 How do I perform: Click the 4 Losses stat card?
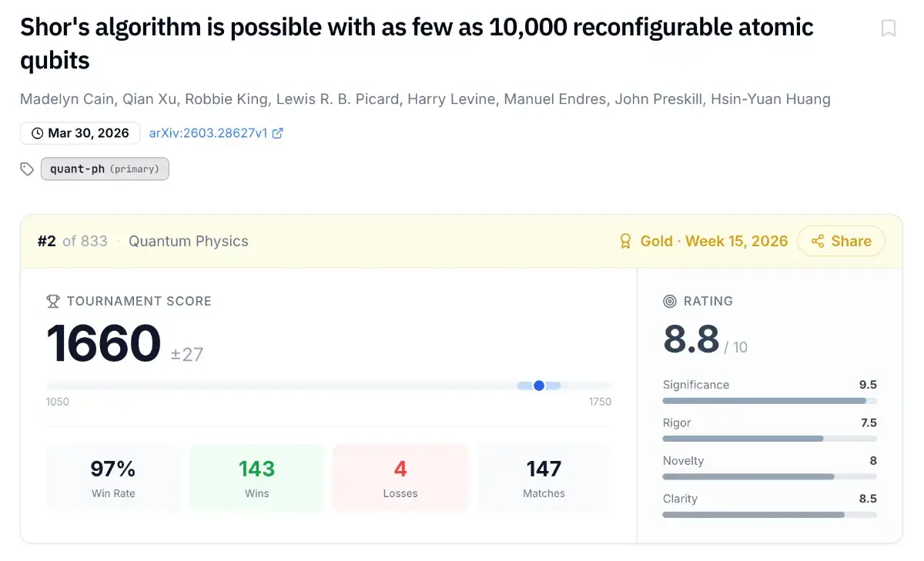400,478
